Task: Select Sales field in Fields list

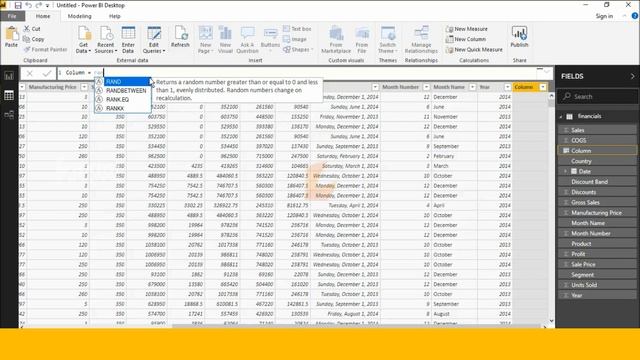Action: click(x=597, y=130)
